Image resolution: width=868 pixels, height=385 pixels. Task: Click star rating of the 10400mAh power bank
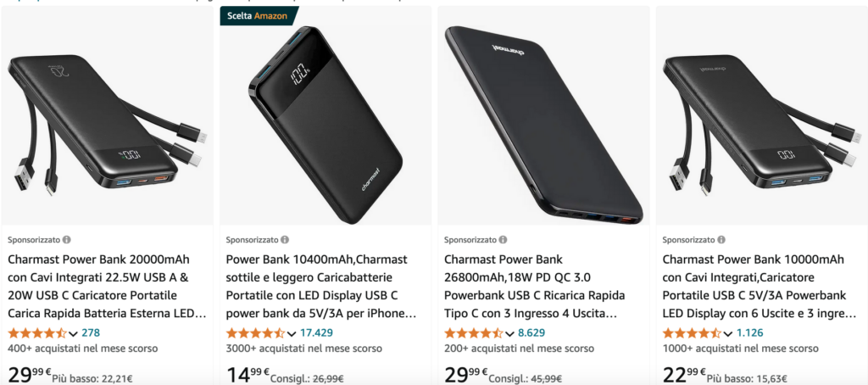click(x=254, y=333)
